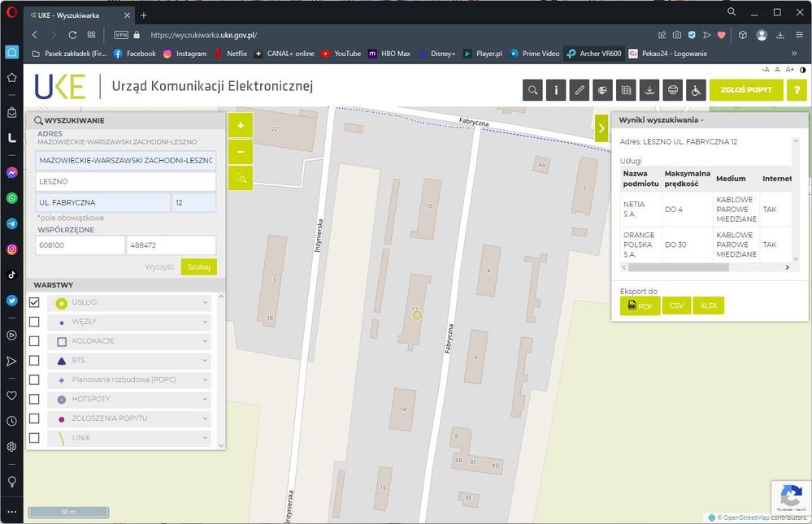Click the LESZNO locality input field
The image size is (812, 524).
(x=125, y=181)
